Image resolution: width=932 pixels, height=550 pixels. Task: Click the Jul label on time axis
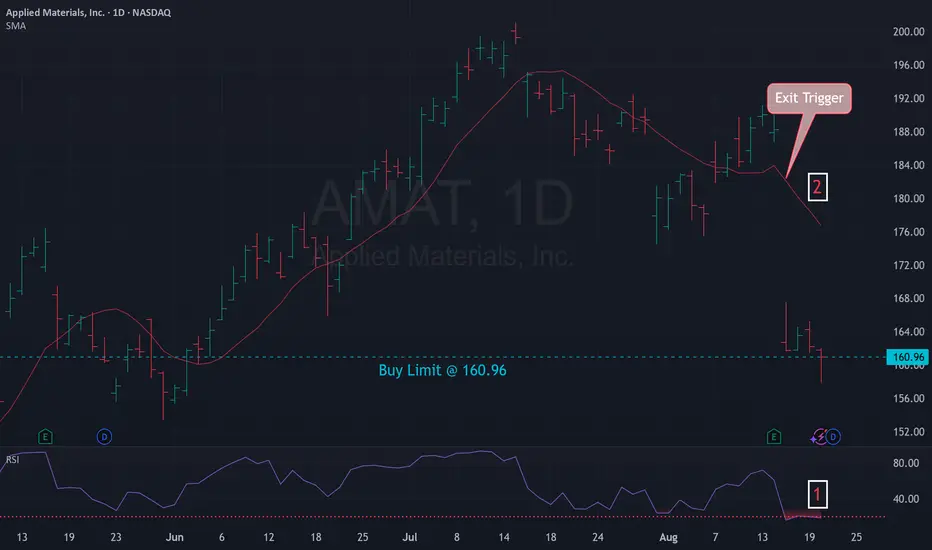[x=410, y=537]
